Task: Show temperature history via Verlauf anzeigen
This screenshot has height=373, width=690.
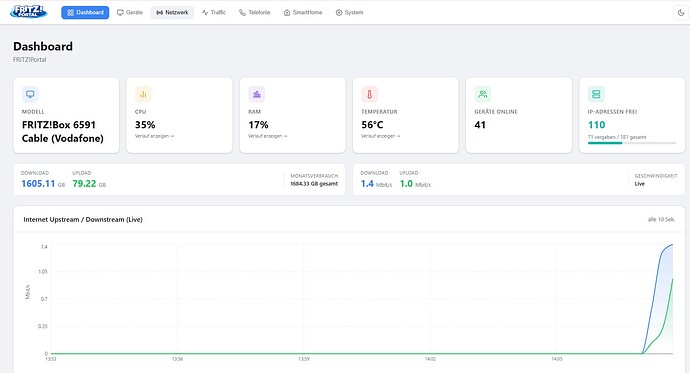Action: [x=381, y=136]
